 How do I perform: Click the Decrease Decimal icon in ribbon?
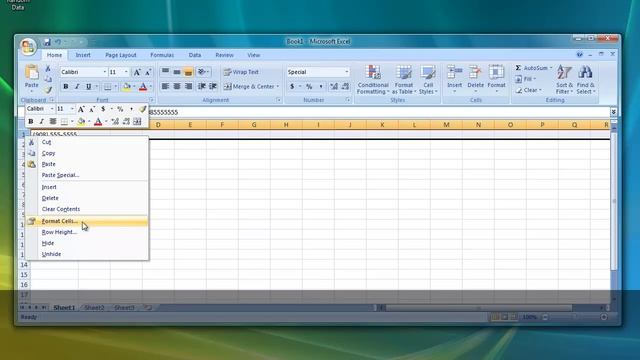click(x=345, y=87)
